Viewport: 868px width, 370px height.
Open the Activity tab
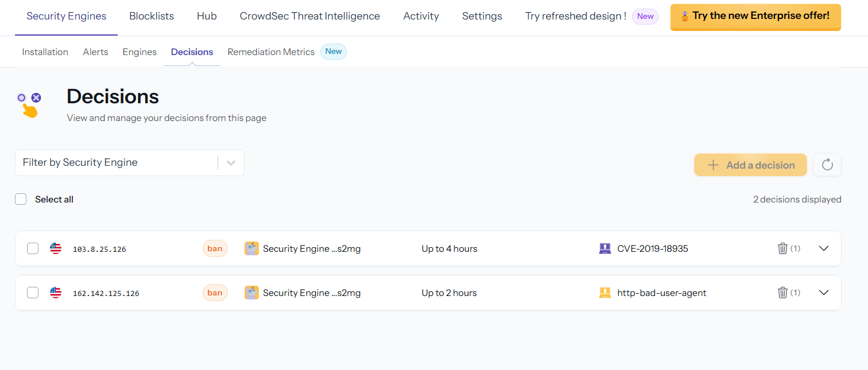point(421,16)
